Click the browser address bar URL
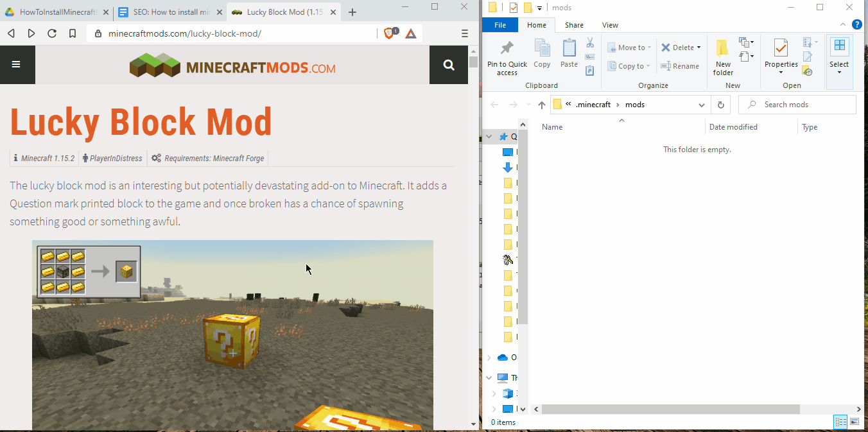Viewport: 868px width, 432px height. (185, 33)
